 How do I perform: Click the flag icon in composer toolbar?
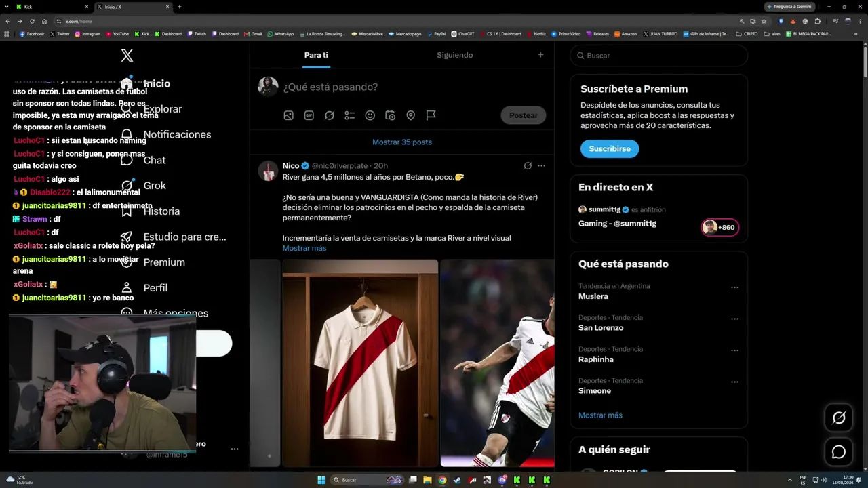[x=431, y=115]
